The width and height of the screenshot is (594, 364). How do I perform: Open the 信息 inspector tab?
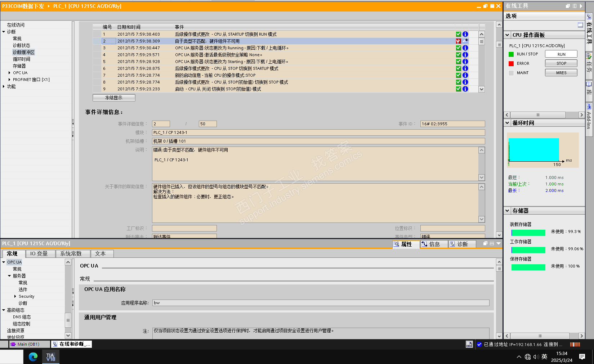(x=434, y=244)
